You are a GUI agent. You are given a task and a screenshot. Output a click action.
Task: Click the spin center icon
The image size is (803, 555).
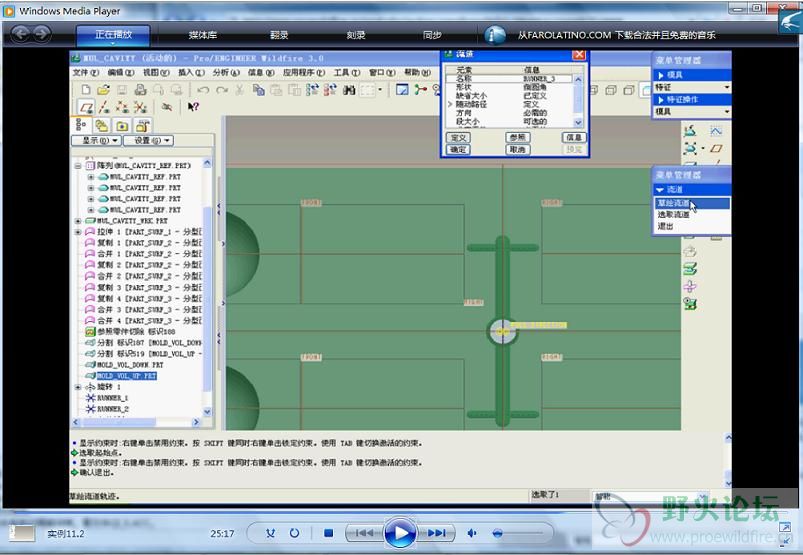point(421,90)
